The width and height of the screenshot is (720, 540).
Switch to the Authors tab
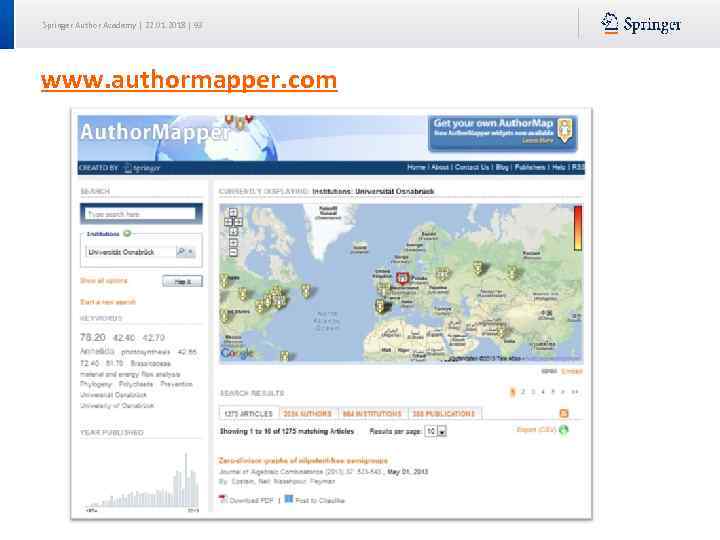(x=308, y=413)
